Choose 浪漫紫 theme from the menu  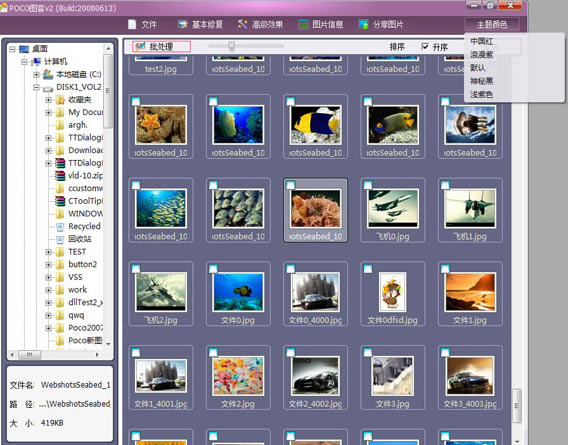(x=482, y=54)
